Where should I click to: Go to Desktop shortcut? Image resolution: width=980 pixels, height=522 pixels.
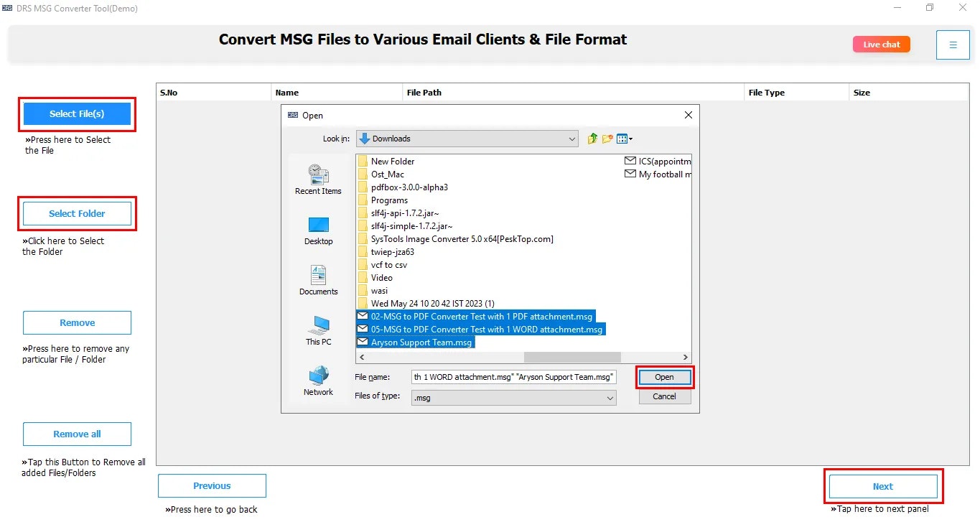click(318, 230)
